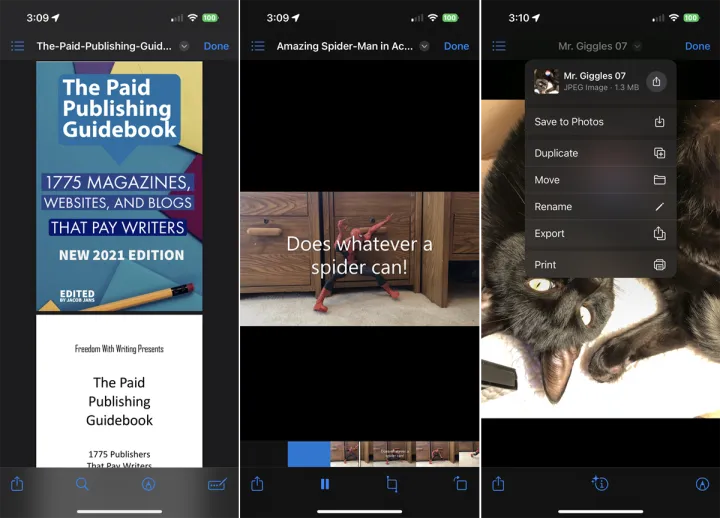Collapse the Mr. Giggles 07 title menu

(637, 46)
